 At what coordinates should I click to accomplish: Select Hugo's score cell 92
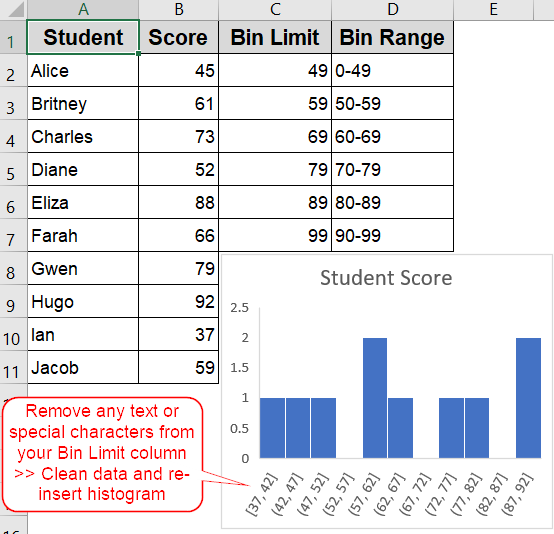179,301
